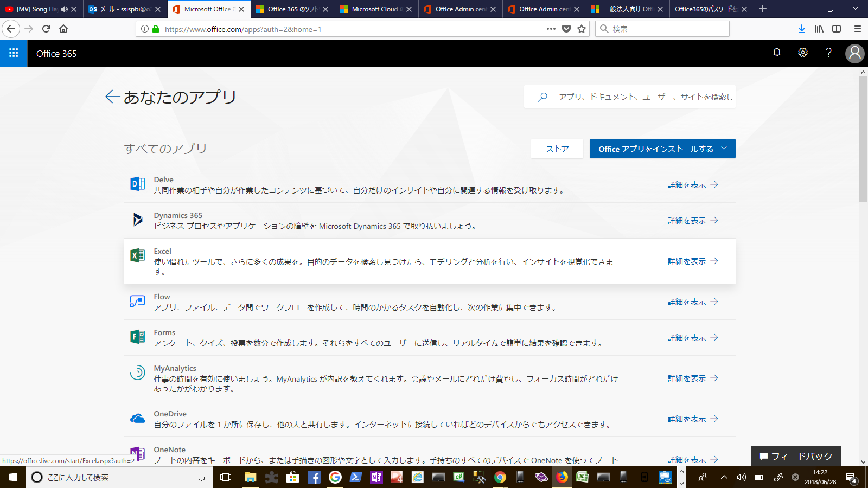This screenshot has width=868, height=488.
Task: Go to the Firefox home page
Action: (x=63, y=29)
